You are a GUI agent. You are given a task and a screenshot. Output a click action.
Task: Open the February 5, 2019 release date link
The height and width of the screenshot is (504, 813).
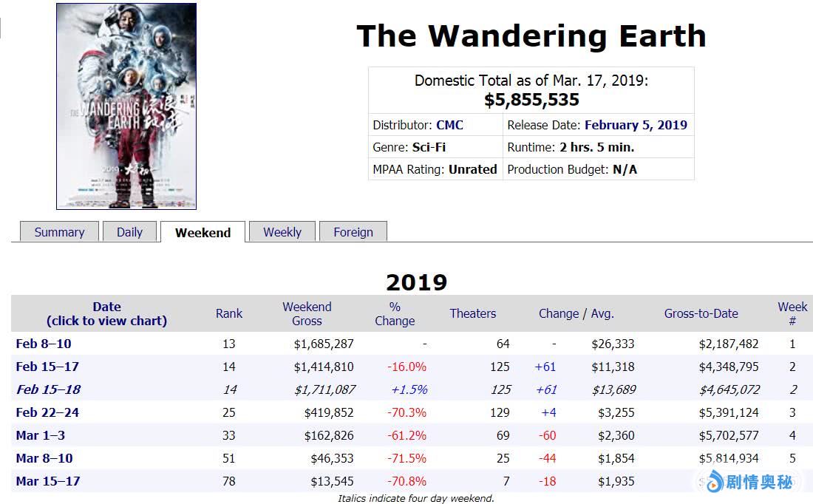tap(636, 125)
